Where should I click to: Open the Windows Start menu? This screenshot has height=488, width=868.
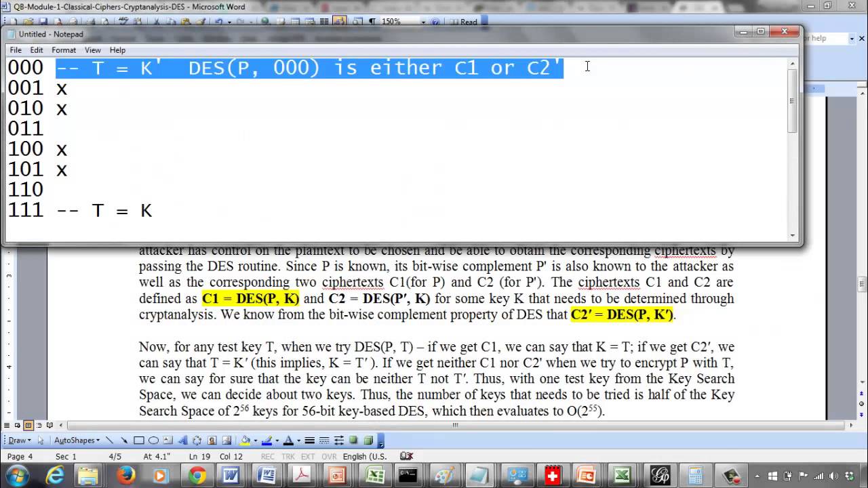point(18,475)
